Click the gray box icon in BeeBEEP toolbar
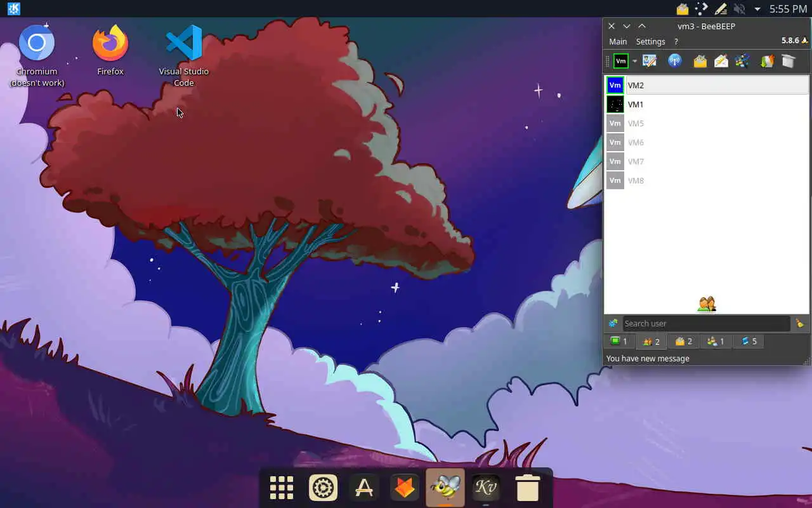The image size is (812, 508). tap(789, 61)
